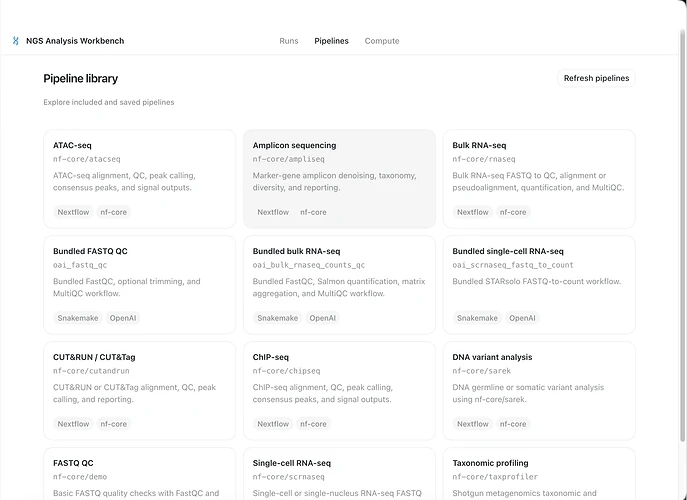The image size is (687, 500).
Task: Click the nf-core tag on Amplicon sequencing card
Action: coord(313,212)
